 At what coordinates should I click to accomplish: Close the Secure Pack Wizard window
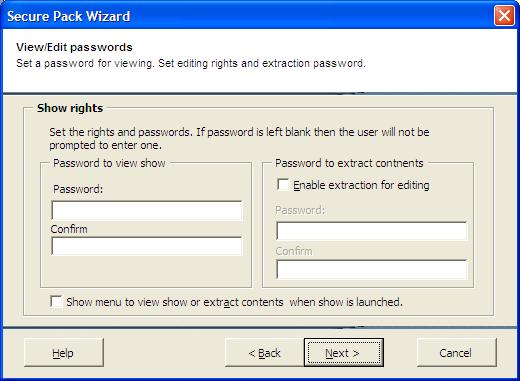(x=504, y=16)
